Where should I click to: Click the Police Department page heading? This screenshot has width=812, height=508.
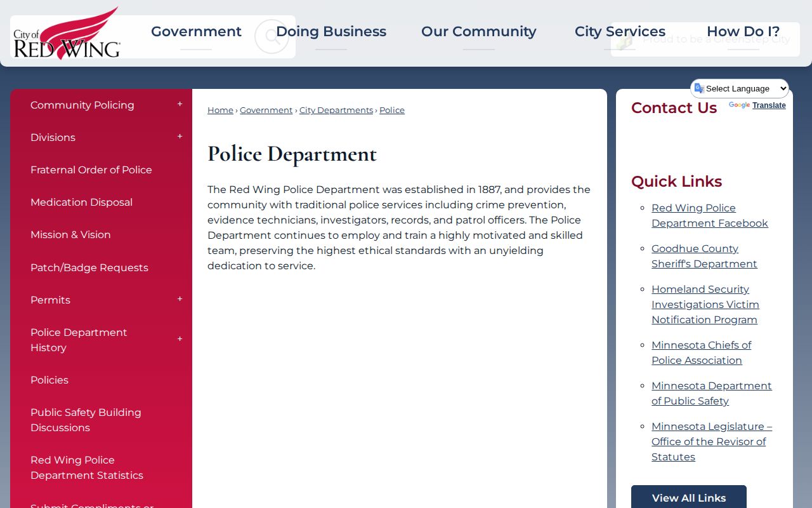pyautogui.click(x=292, y=154)
